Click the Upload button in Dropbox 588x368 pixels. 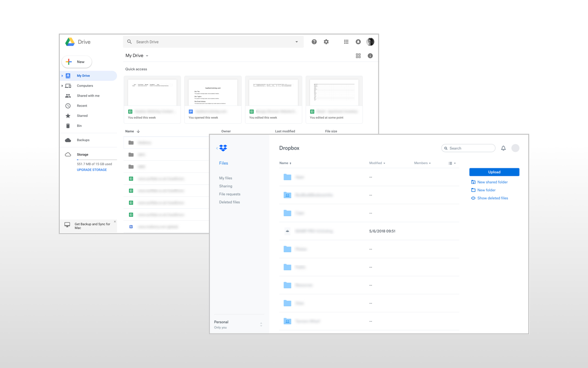click(x=494, y=172)
